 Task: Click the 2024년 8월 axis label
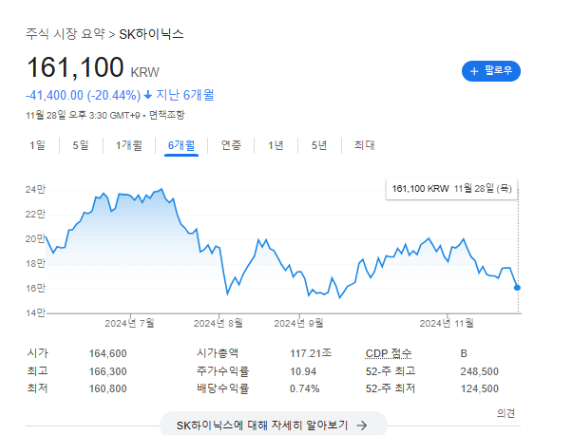point(218,323)
